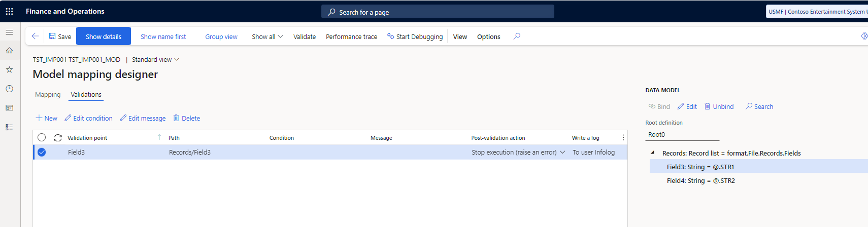
Task: Click the diamond icon at the toolbar's right edge
Action: (x=864, y=36)
